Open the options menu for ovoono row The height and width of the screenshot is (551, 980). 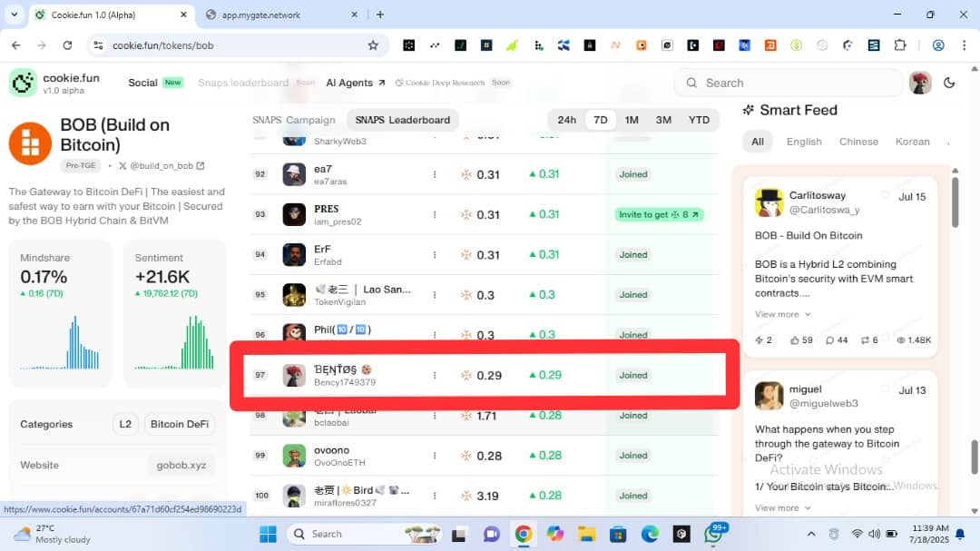(x=435, y=456)
